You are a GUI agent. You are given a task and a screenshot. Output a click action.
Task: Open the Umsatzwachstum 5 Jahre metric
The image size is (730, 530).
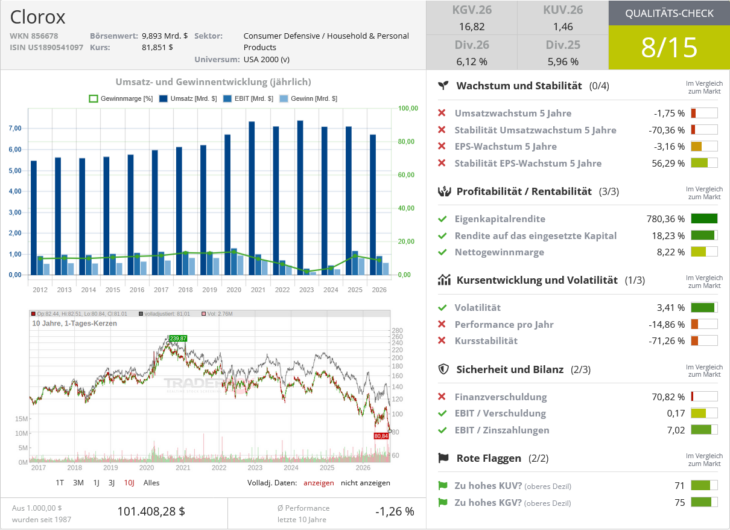(513, 113)
